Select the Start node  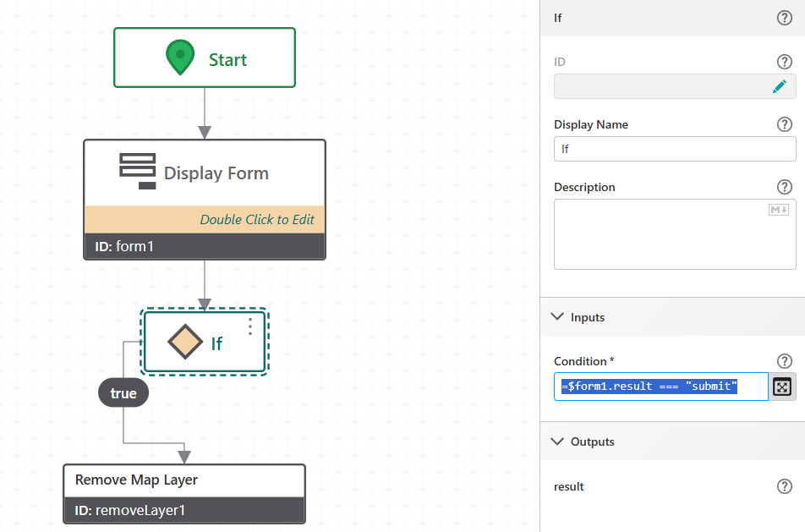205,58
